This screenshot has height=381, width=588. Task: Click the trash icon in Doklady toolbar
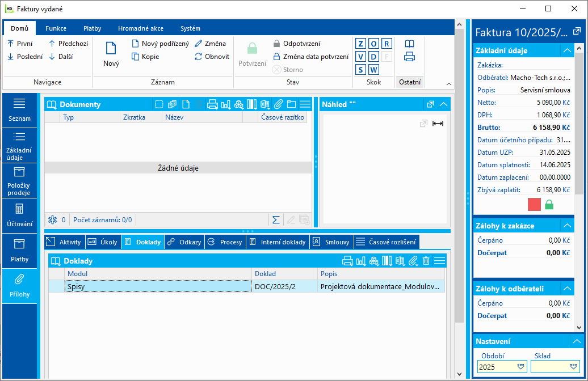coord(426,261)
